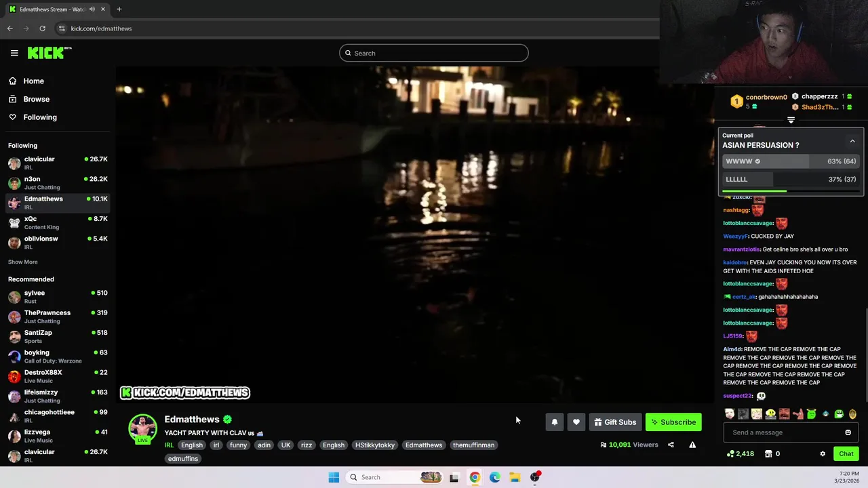
Task: Click the Kick logo
Action: pos(49,53)
